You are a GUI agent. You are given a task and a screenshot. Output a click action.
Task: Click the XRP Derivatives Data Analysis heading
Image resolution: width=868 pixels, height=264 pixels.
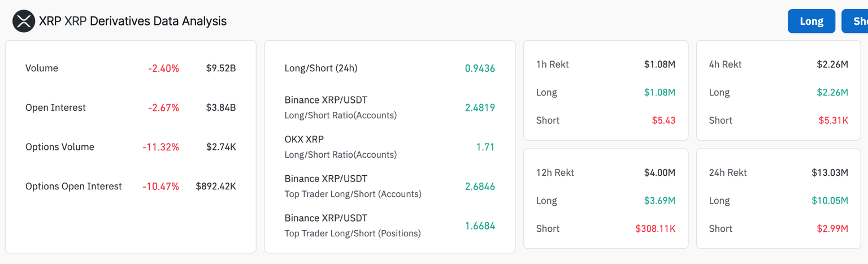(x=133, y=21)
